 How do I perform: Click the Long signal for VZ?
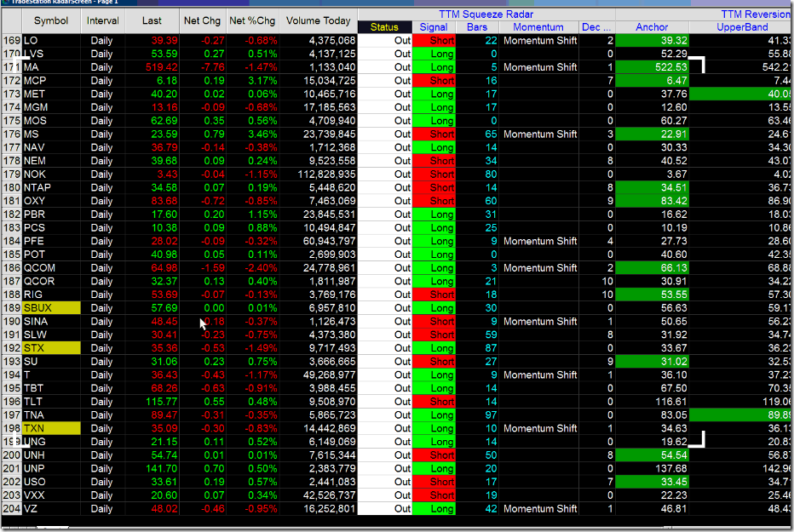[x=434, y=509]
